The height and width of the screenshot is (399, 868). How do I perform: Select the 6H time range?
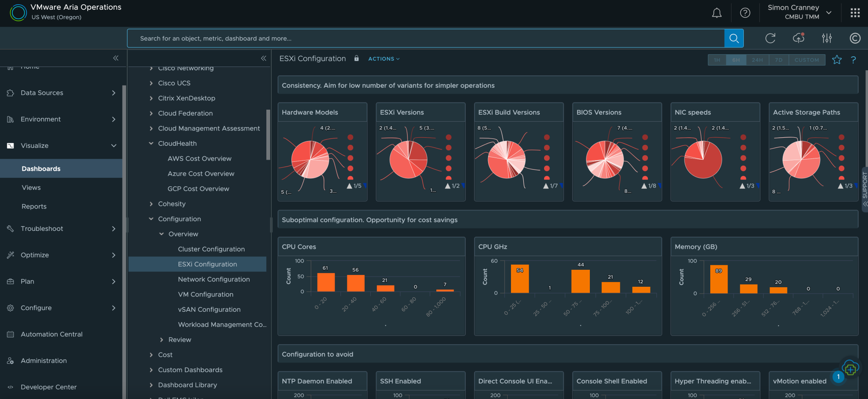click(736, 60)
